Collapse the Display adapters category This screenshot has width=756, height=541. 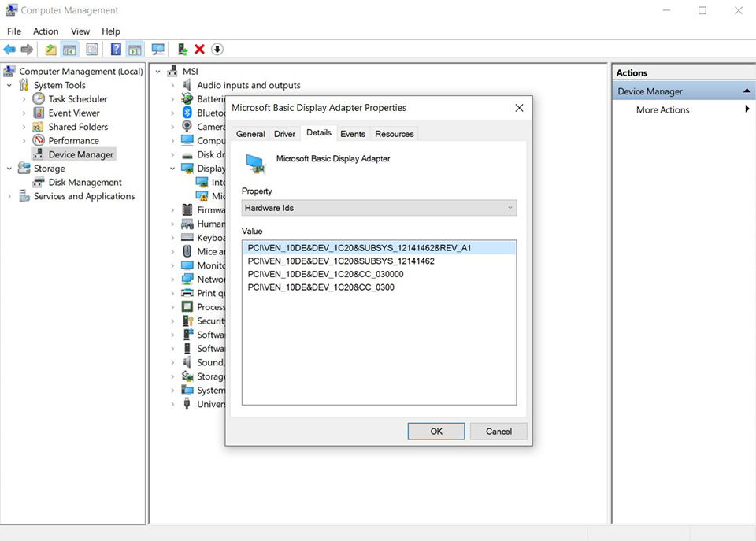[172, 169]
